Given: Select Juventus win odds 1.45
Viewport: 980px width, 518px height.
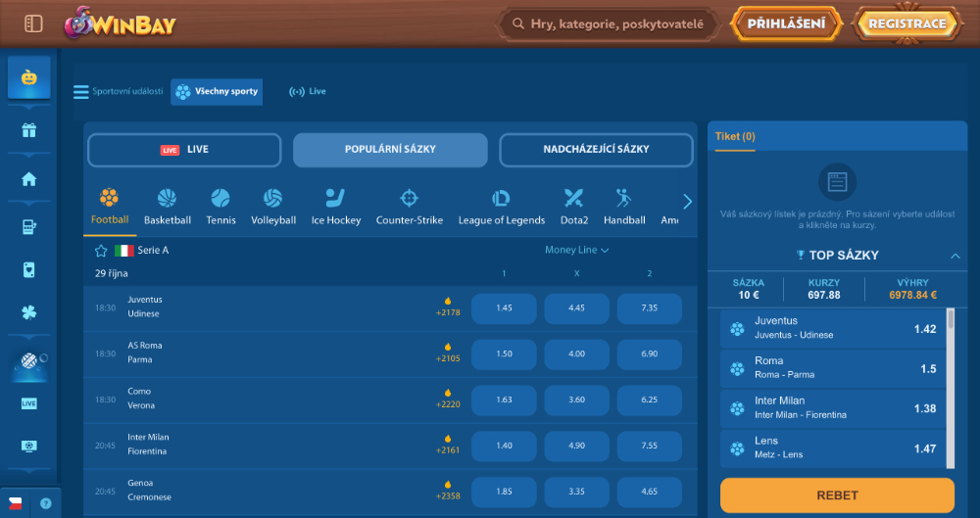Looking at the screenshot, I should (x=504, y=307).
